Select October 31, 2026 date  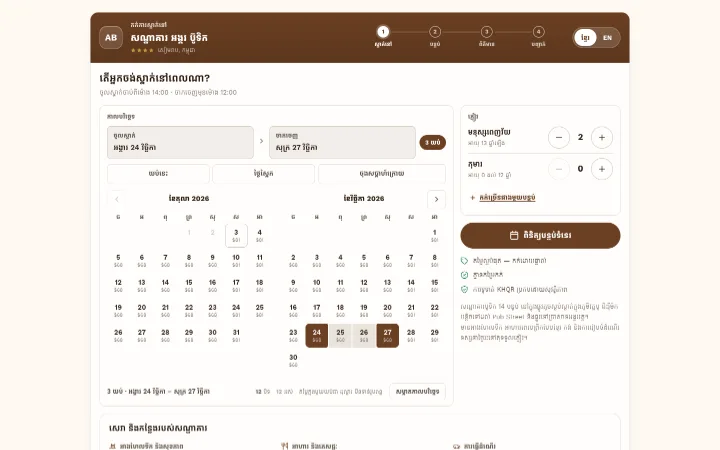click(236, 335)
